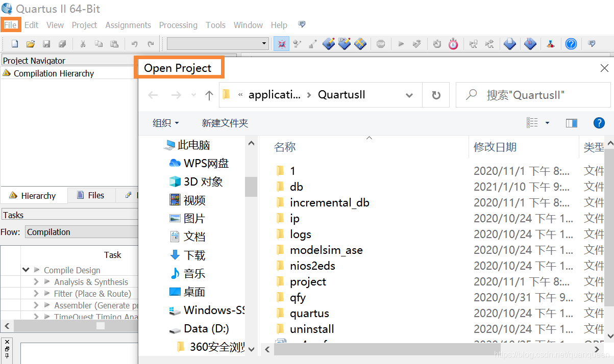This screenshot has height=364, width=614.
Task: Open the view options dropdown arrow
Action: tap(548, 123)
